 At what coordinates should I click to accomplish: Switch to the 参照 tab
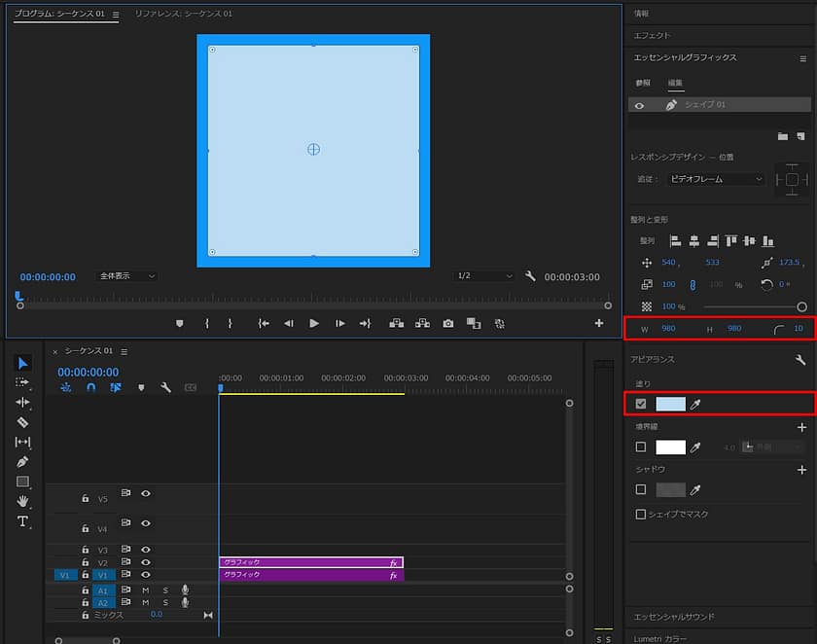point(643,84)
